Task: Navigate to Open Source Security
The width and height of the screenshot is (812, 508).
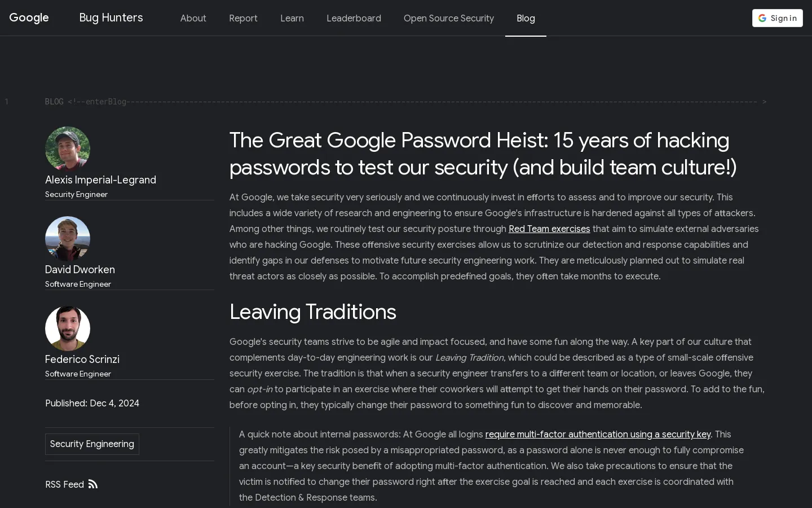Action: point(449,18)
